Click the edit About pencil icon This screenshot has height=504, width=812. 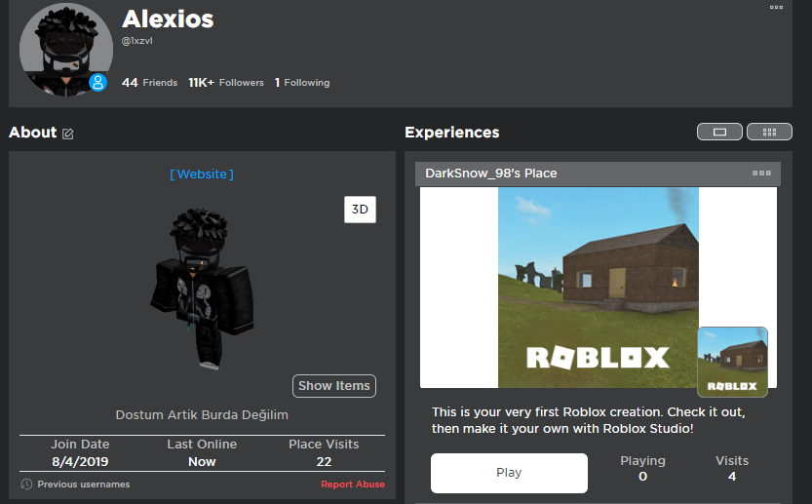point(68,134)
